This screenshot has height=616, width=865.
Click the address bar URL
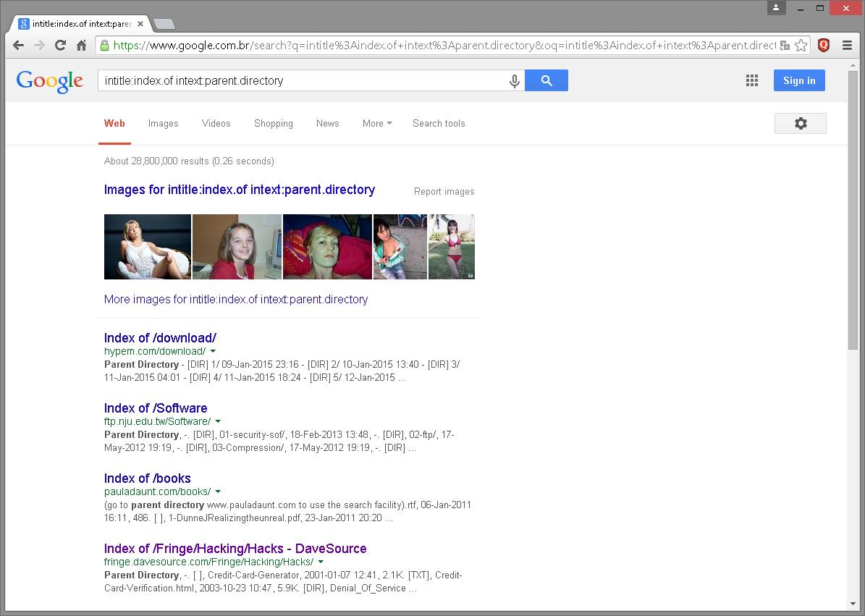coord(444,46)
